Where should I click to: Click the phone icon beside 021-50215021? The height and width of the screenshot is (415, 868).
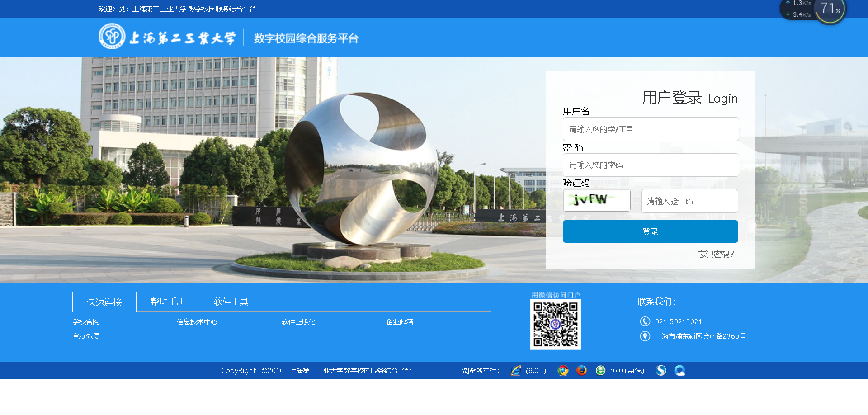pyautogui.click(x=645, y=321)
